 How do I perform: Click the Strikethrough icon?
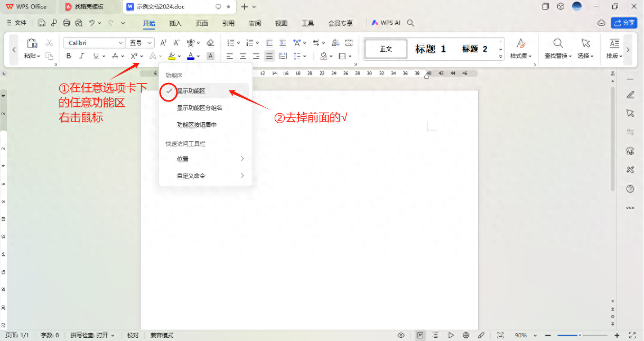115,56
